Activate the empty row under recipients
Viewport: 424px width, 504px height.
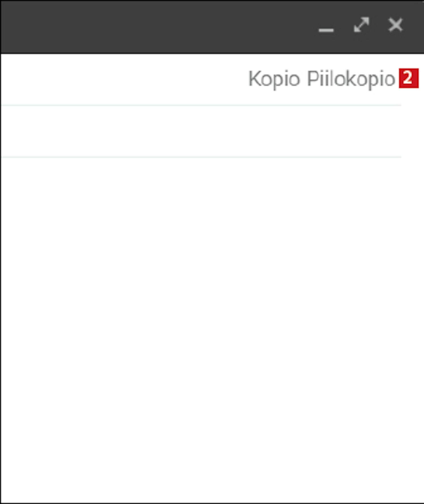pyautogui.click(x=201, y=131)
